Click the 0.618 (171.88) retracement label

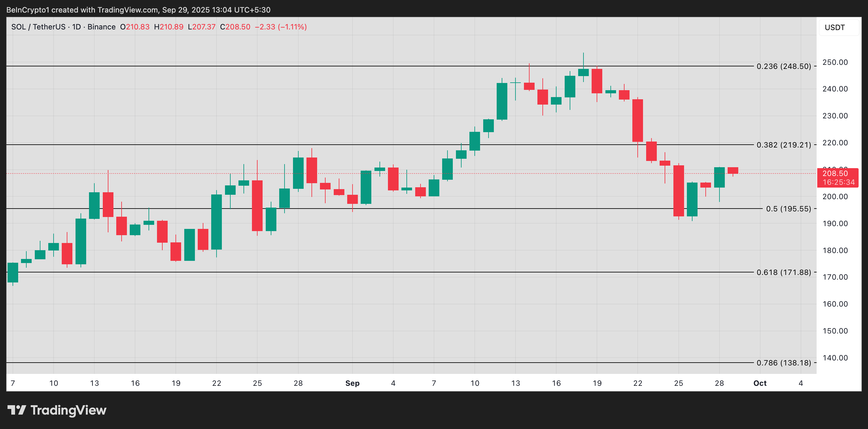pyautogui.click(x=783, y=272)
